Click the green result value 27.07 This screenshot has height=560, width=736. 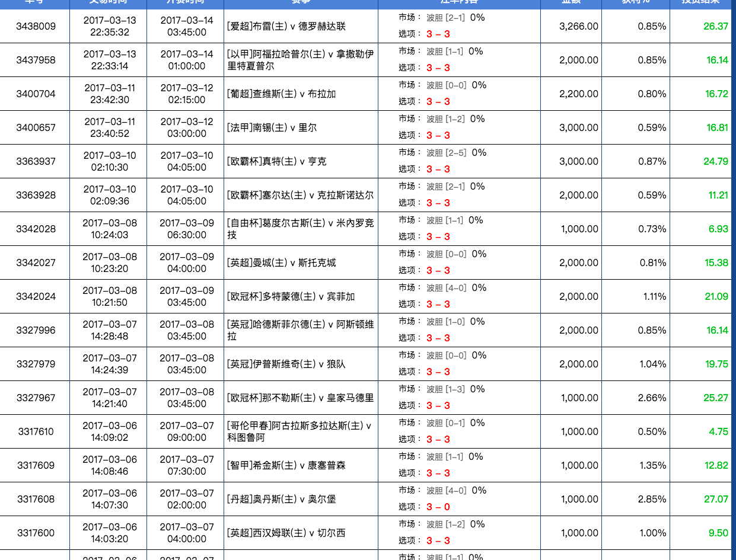[715, 499]
